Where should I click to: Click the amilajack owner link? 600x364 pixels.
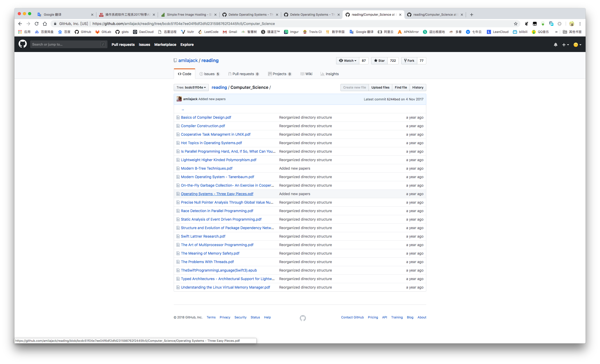click(188, 60)
